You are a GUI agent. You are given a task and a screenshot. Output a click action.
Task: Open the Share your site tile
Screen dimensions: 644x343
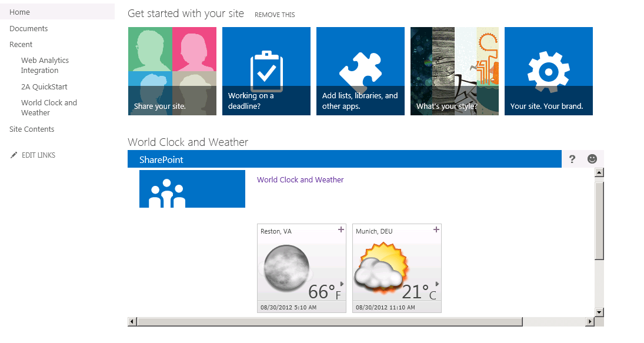point(172,71)
